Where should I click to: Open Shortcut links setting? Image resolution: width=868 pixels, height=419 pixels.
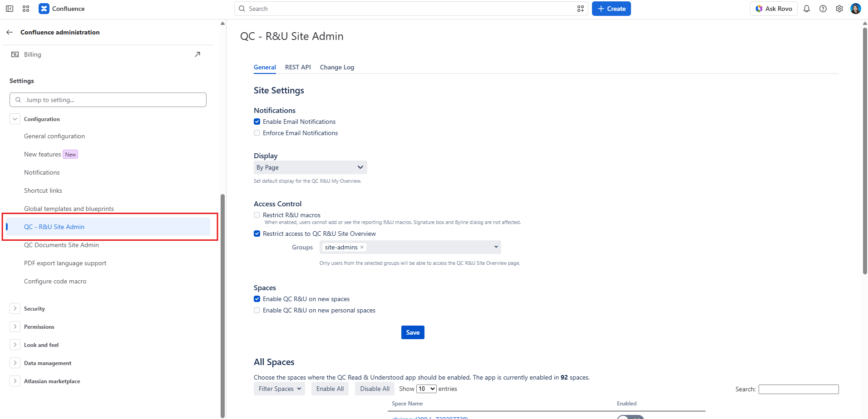43,190
